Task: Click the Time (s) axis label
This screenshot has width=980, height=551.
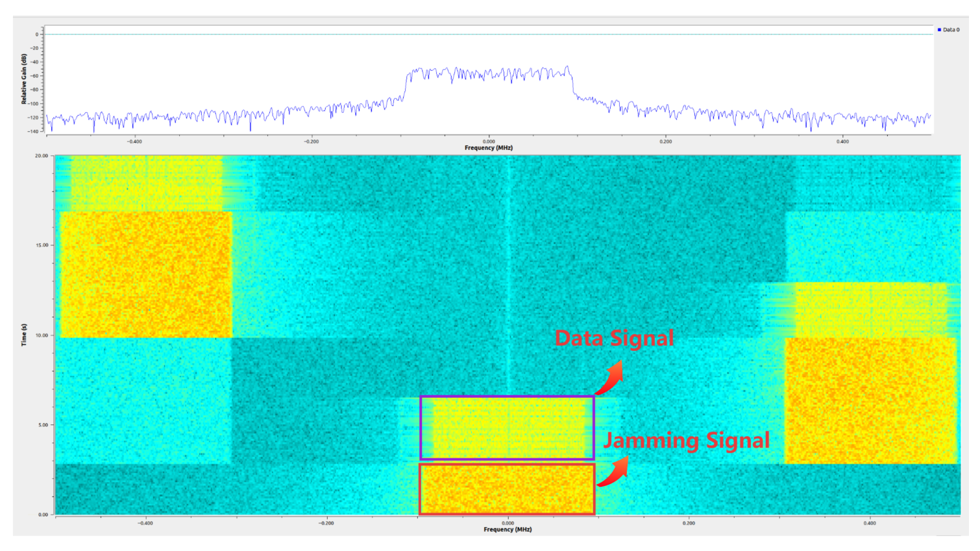Action: [24, 335]
